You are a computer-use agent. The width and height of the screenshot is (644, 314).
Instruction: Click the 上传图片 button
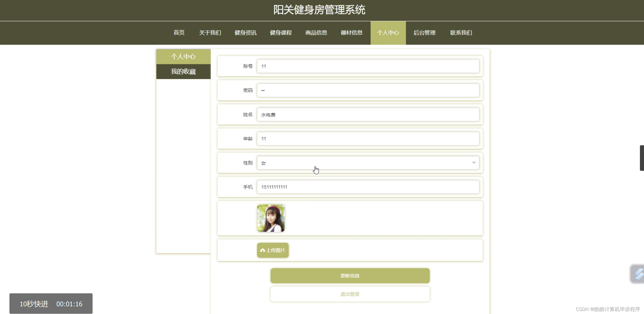pos(273,250)
